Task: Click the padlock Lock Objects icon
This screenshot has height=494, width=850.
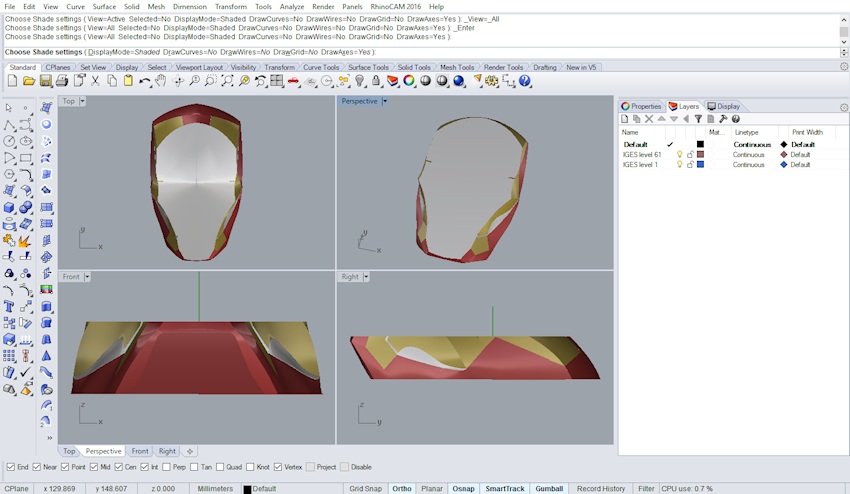Action: (x=376, y=81)
